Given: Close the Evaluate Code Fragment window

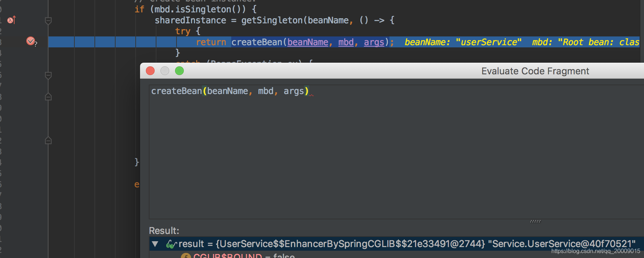Looking at the screenshot, I should pos(150,71).
